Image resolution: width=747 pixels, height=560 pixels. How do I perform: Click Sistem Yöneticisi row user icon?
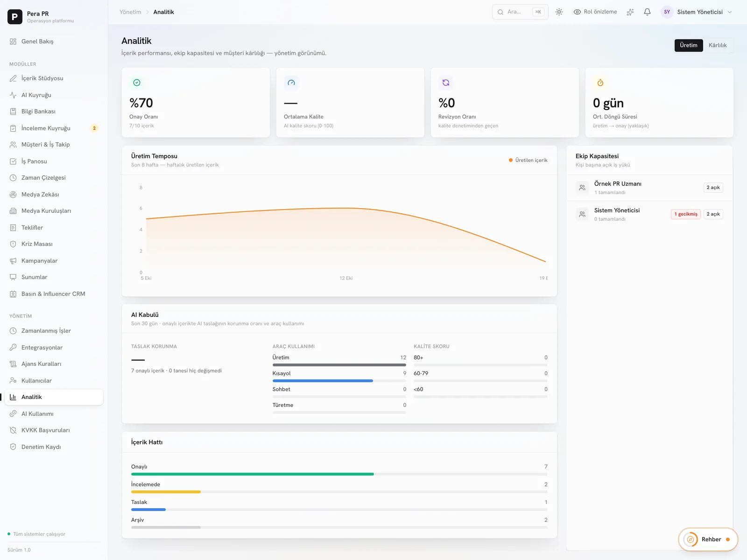click(x=582, y=214)
